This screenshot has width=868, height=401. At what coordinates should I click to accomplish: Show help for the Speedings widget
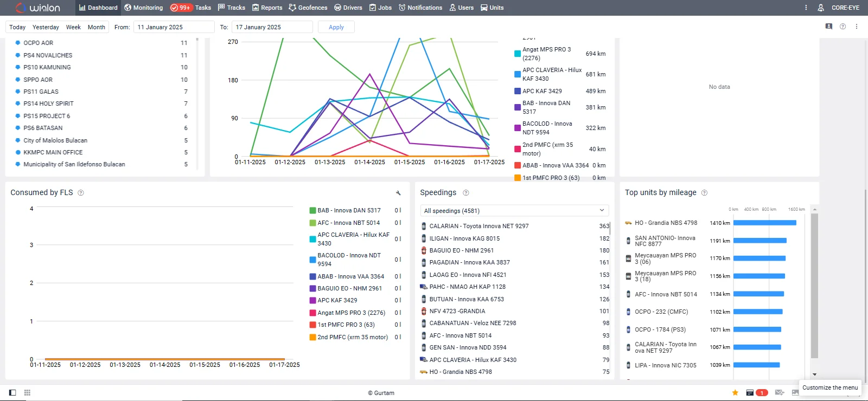coord(465,193)
